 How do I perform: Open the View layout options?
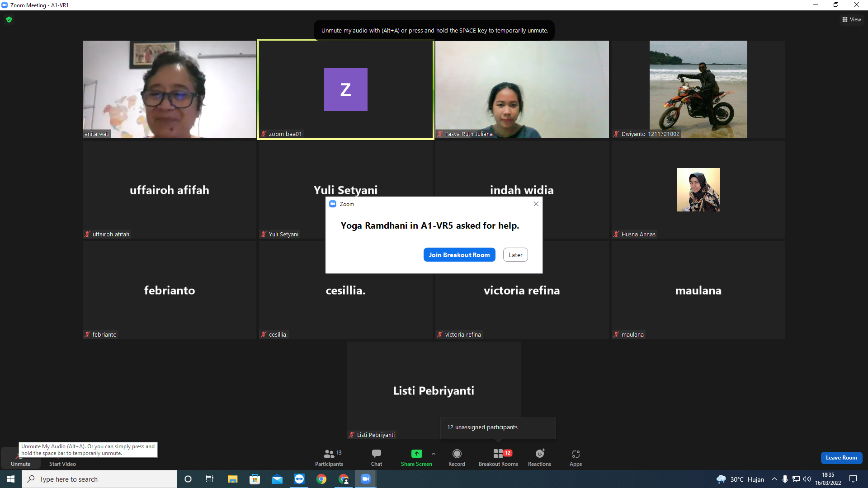[852, 19]
